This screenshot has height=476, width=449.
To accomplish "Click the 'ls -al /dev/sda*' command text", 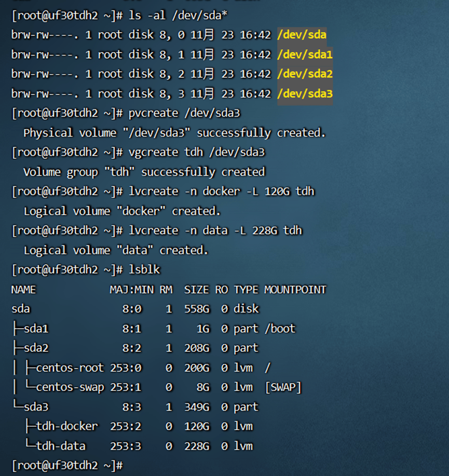I will click(x=178, y=15).
